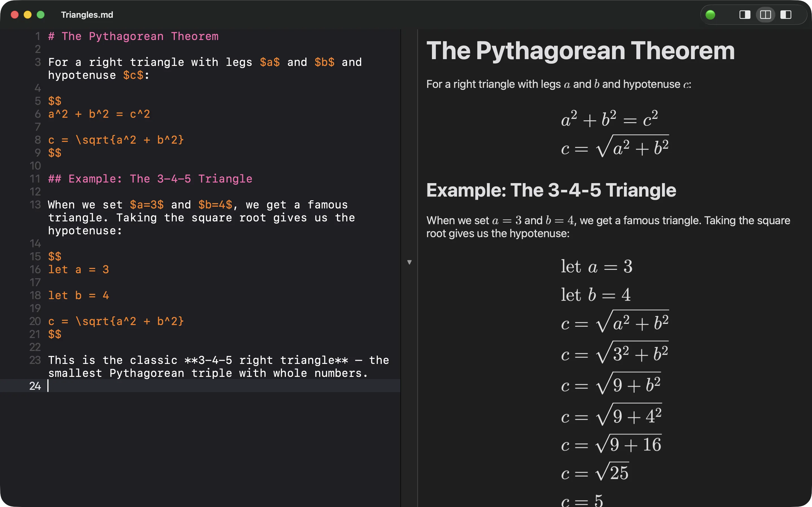Click the '# The Pythagorean Theorem' heading on line 1
This screenshot has height=507, width=812.
133,36
